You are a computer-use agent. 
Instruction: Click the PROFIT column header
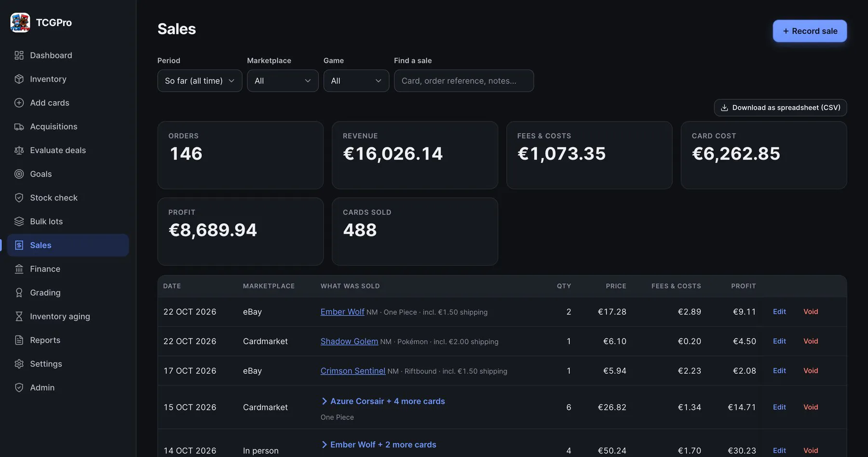coord(743,286)
